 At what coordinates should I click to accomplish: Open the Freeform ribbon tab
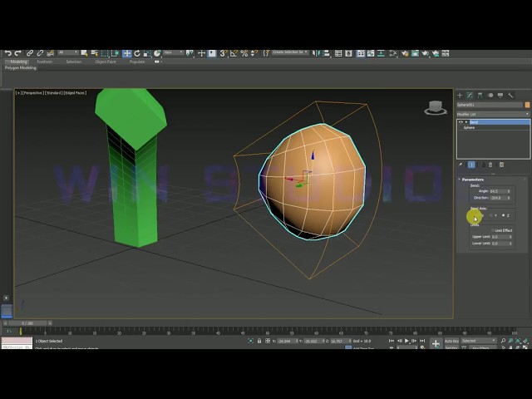click(x=44, y=62)
